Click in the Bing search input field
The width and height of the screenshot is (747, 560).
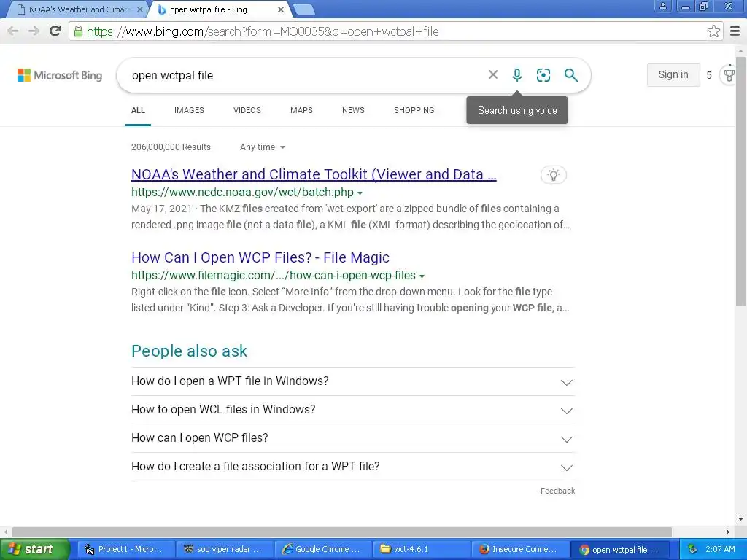[x=305, y=75]
